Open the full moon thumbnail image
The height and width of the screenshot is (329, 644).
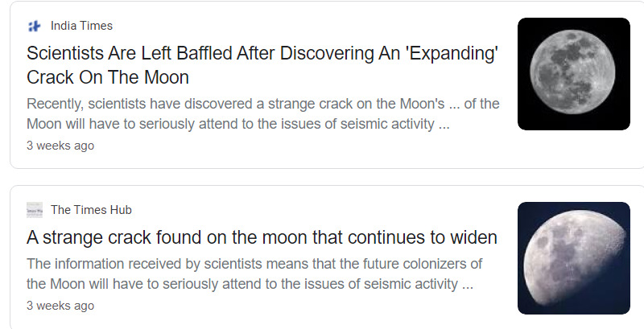point(573,74)
